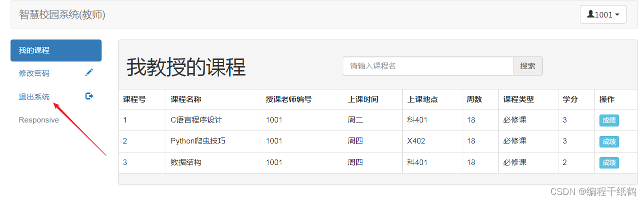Click the pencil icon beside 修改密码

(89, 73)
